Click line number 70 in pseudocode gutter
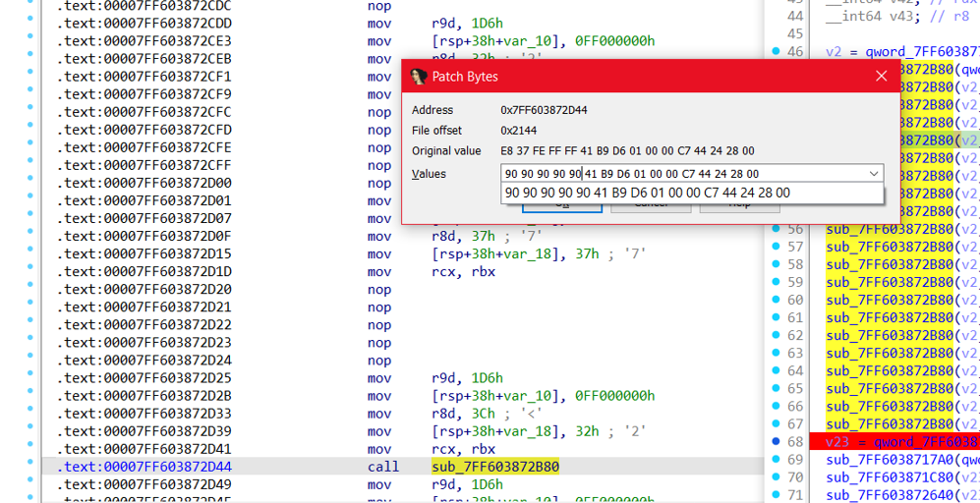Image resolution: width=980 pixels, height=503 pixels. point(795,477)
